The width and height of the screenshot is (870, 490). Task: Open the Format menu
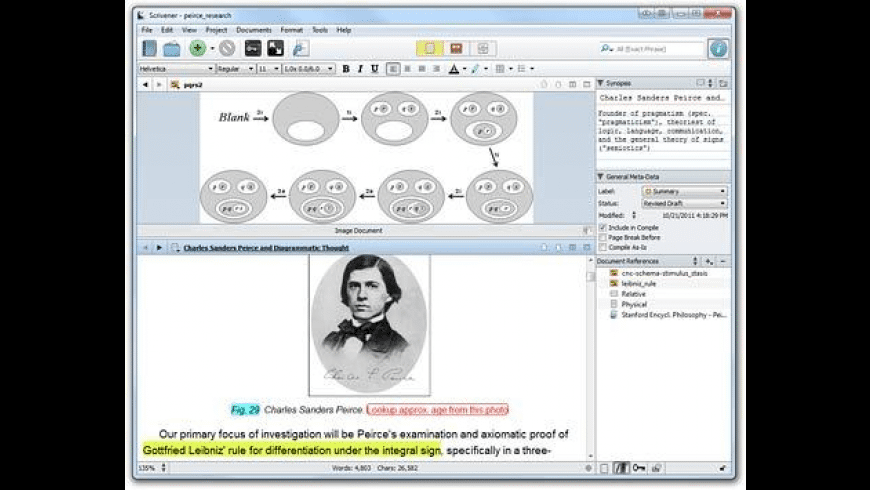coord(292,30)
